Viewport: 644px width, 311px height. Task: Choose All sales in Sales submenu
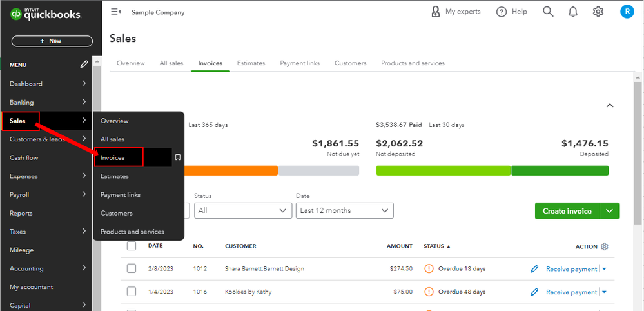coord(113,139)
